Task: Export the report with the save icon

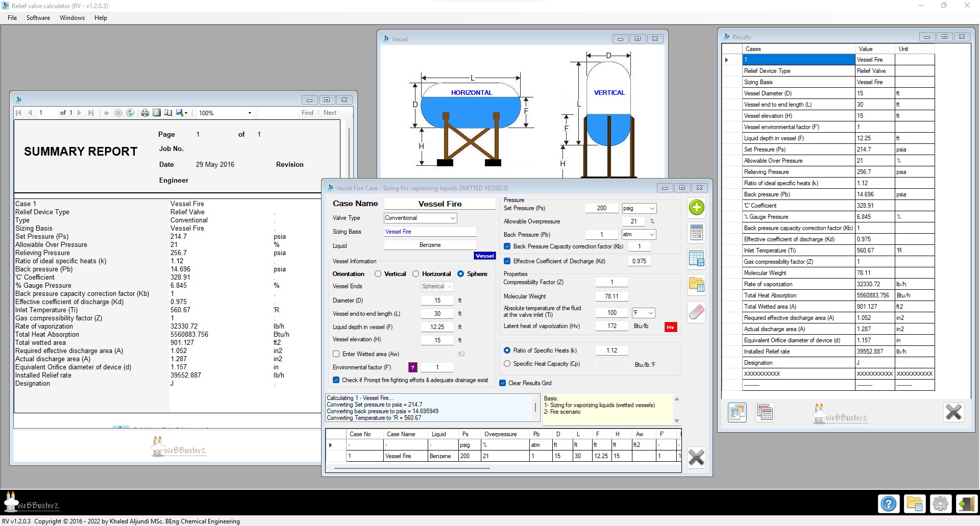Action: 180,113
